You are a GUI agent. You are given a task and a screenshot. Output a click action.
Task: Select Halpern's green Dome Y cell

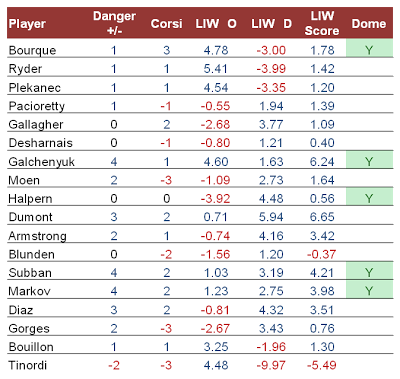pos(369,197)
